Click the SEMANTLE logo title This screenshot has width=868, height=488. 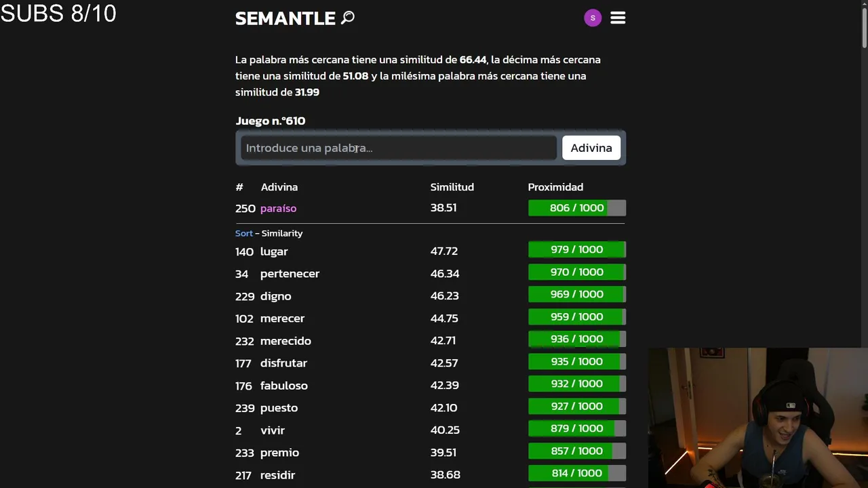pyautogui.click(x=285, y=18)
